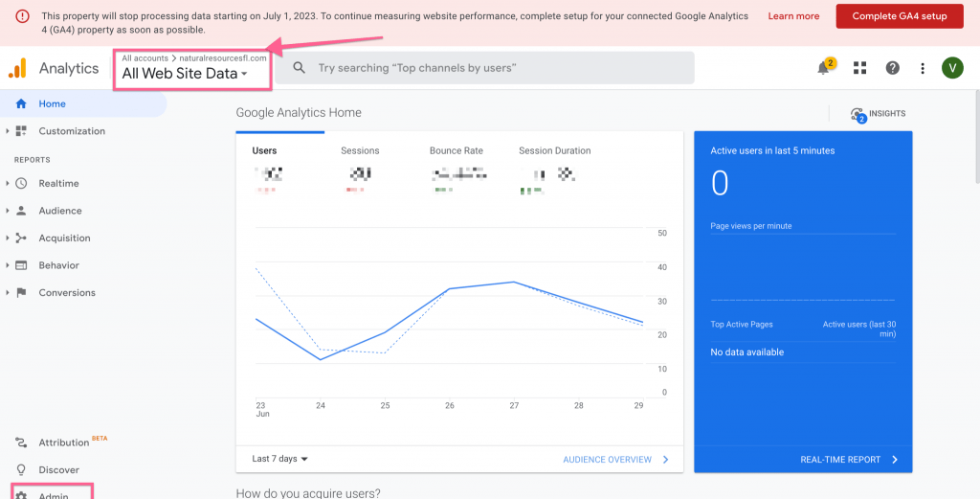This screenshot has height=499, width=980.
Task: Open the AUDIENCE OVERVIEW link
Action: [x=607, y=460]
